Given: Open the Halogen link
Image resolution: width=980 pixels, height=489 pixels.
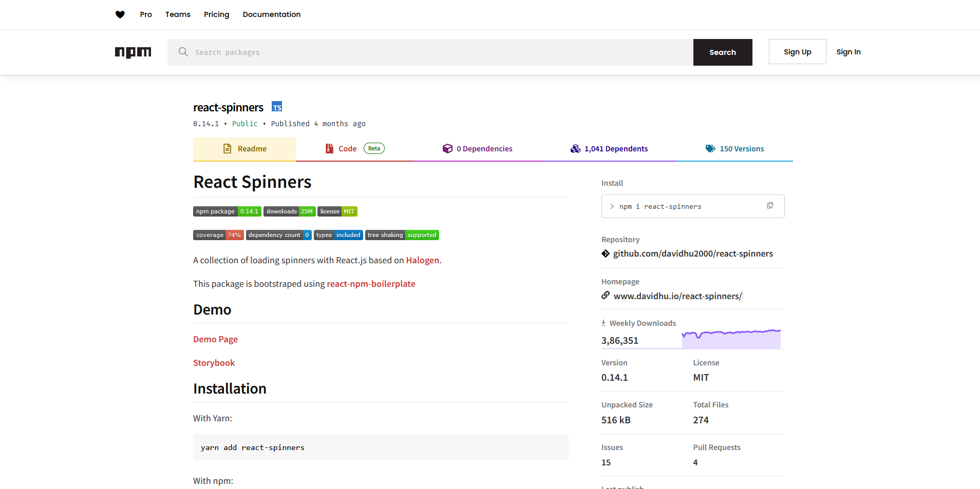Looking at the screenshot, I should 423,260.
